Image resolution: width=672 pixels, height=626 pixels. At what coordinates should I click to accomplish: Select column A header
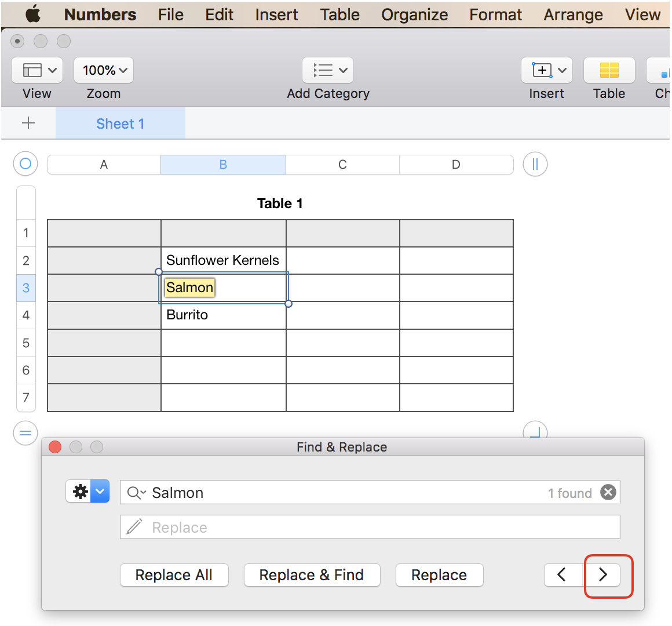pyautogui.click(x=104, y=165)
